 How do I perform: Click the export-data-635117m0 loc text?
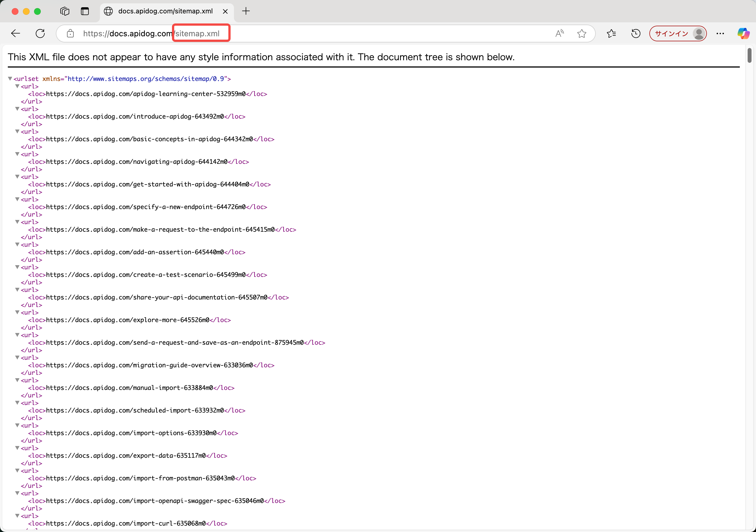point(126,456)
